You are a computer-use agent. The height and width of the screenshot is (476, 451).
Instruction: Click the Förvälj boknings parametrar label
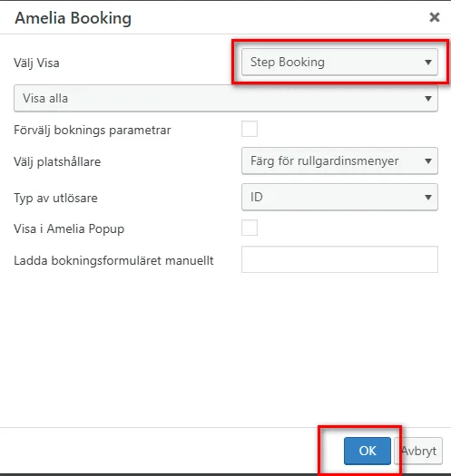(x=93, y=131)
